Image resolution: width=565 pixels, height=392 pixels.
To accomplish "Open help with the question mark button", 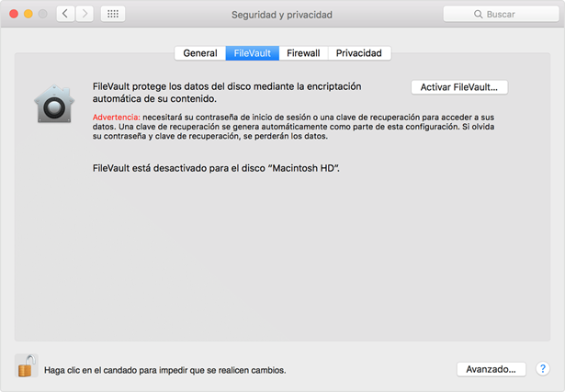I will 542,368.
